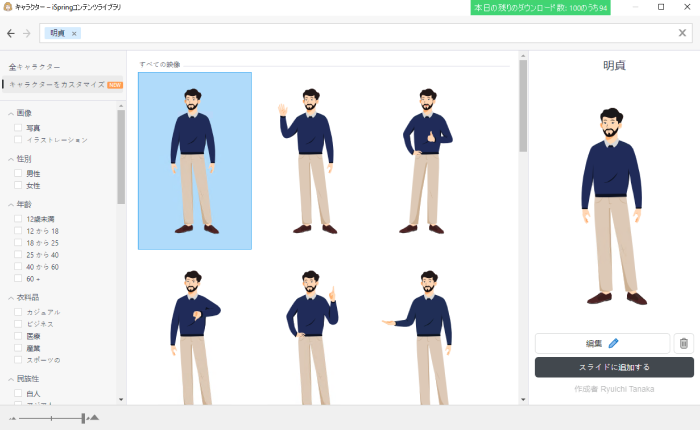This screenshot has height=430, width=700.
Task: Click the gallery scrollbar up arrow
Action: 523,56
